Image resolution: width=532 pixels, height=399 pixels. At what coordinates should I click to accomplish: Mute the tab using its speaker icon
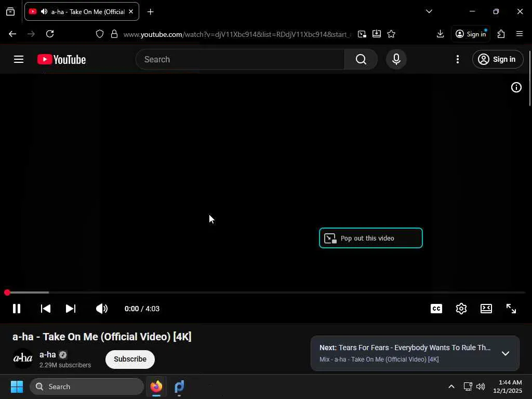click(x=44, y=11)
